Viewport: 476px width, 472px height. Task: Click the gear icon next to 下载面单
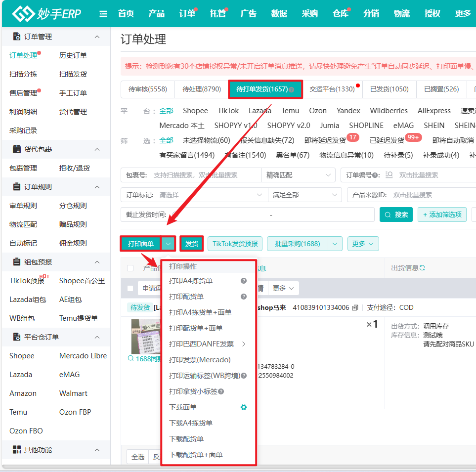243,407
